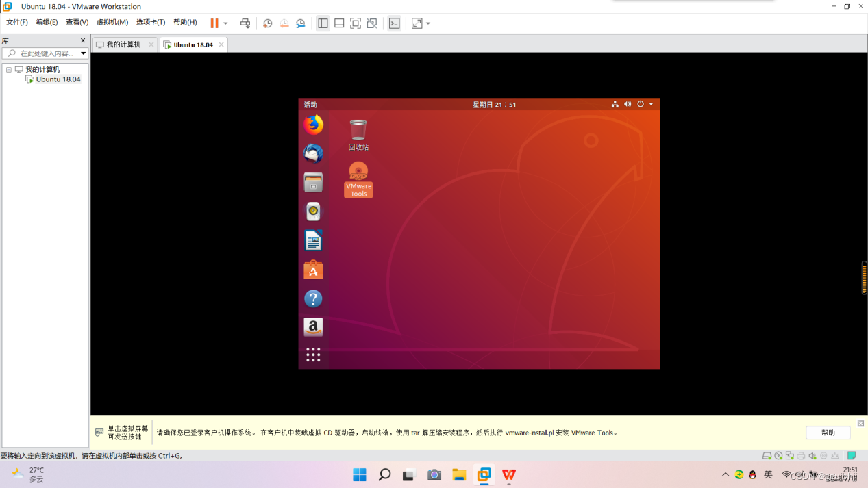Expand the Ubuntu system menu arrow

[651, 104]
